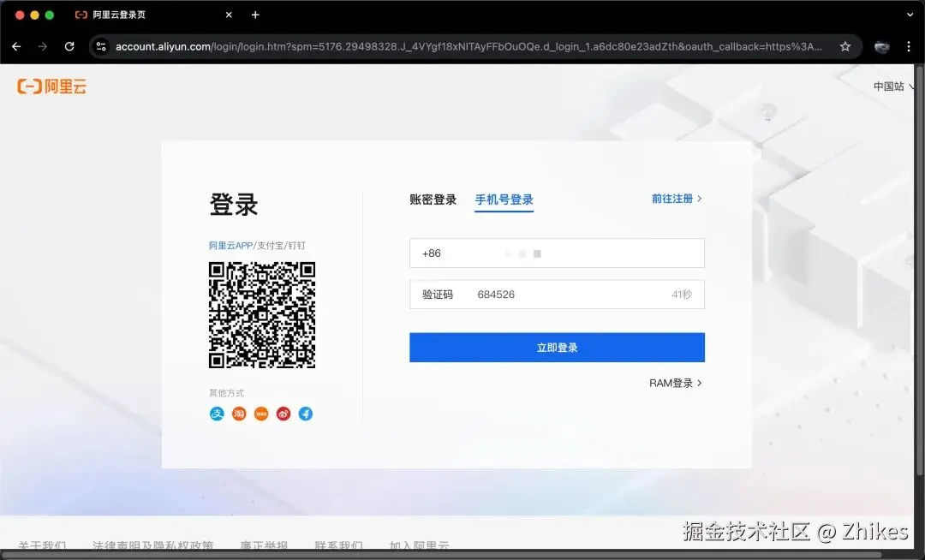
Task: Log in with the DingTalk icon
Action: point(306,414)
